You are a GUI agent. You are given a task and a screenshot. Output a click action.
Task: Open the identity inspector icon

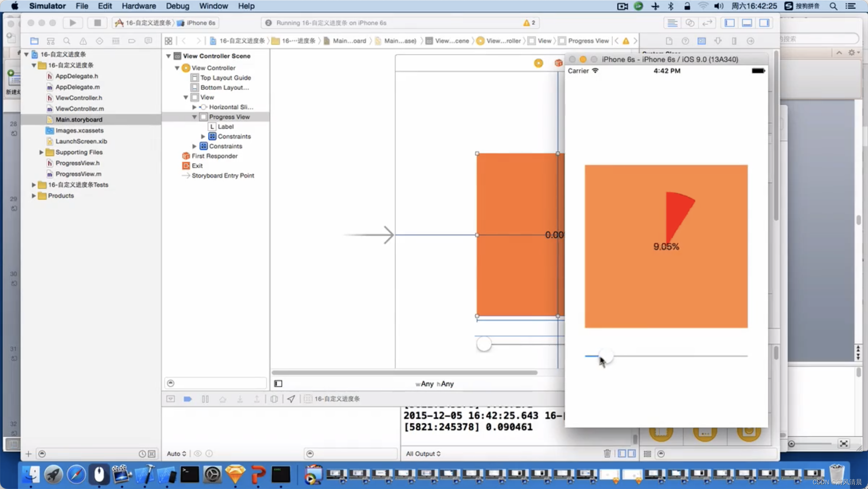[x=702, y=41]
